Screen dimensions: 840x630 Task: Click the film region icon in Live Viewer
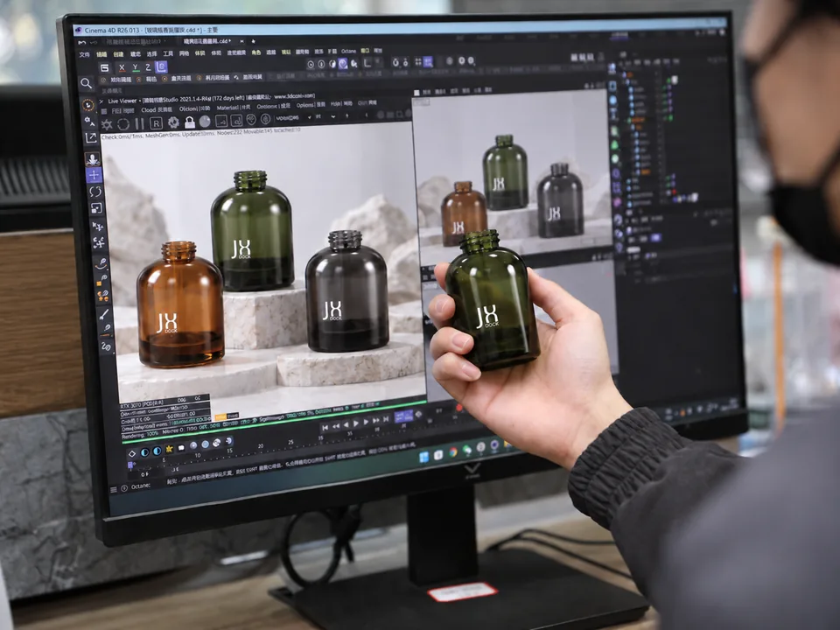coord(236,121)
